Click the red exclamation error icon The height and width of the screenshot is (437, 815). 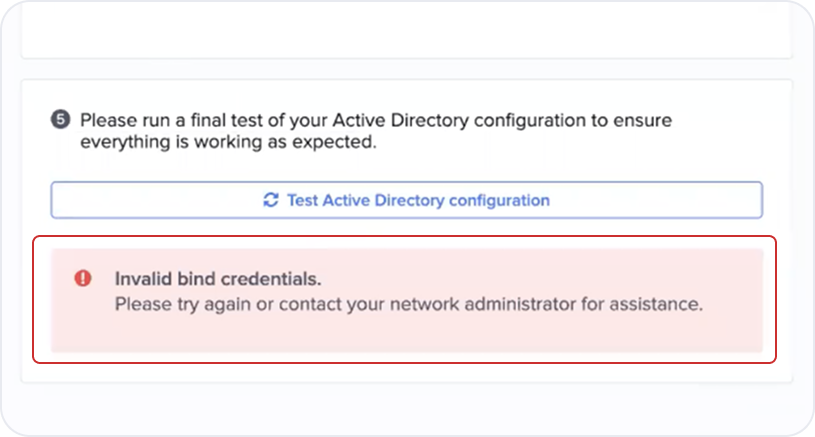pyautogui.click(x=83, y=279)
